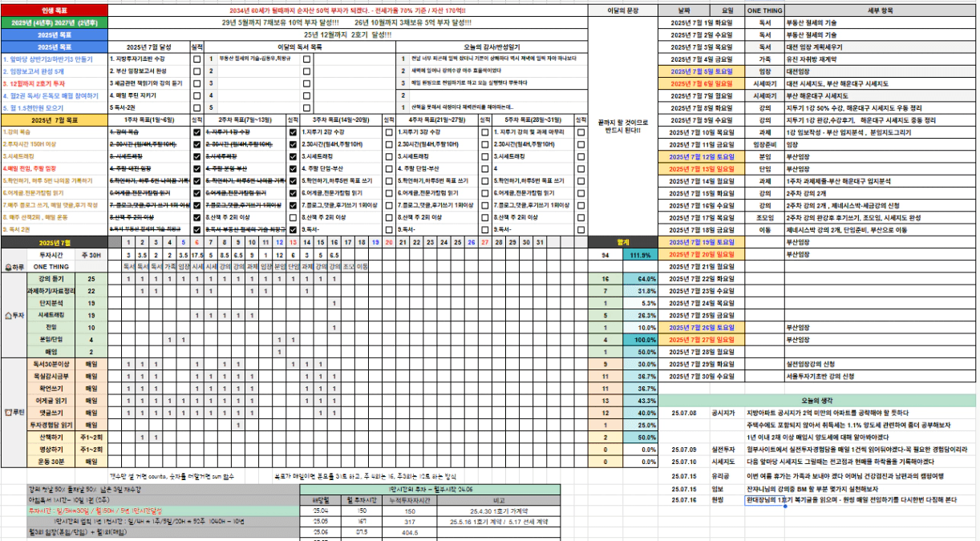The image size is (980, 541).
Task: Select the 오늘의 생각 section header
Action: coord(818,400)
